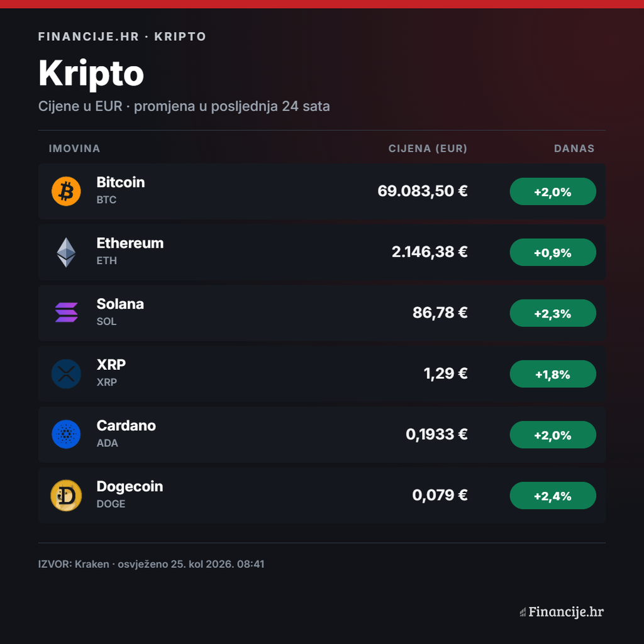Click the Ethereum diamond icon

click(66, 252)
